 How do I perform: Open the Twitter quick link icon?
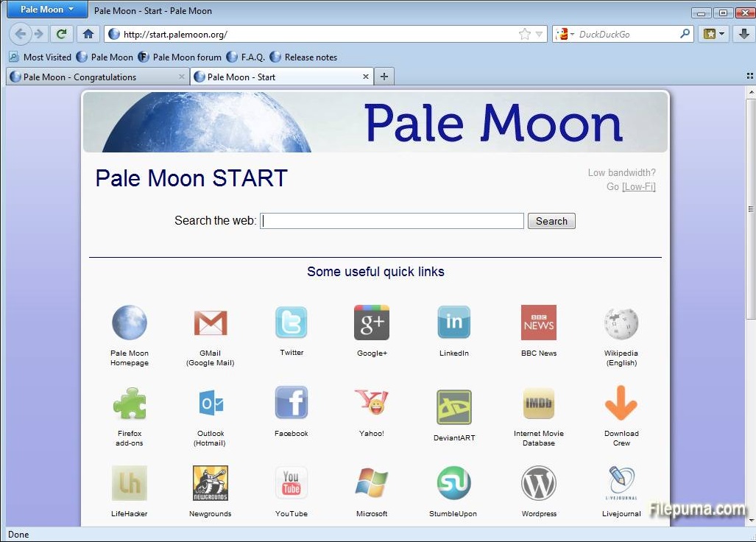[292, 323]
